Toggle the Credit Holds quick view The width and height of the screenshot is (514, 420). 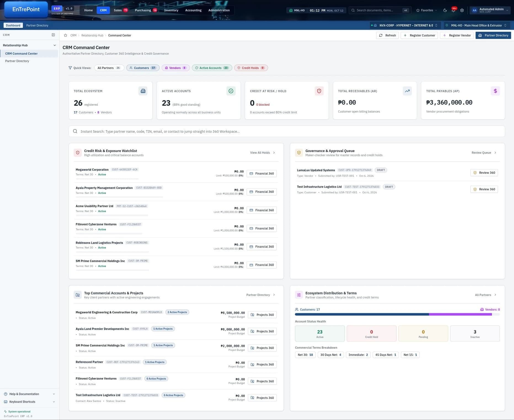tap(251, 68)
